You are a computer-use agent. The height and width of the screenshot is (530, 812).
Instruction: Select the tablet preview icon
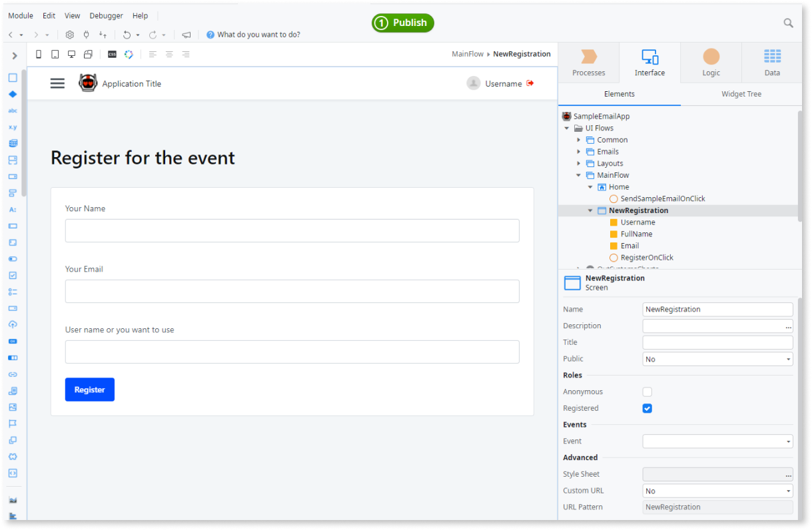click(x=55, y=54)
